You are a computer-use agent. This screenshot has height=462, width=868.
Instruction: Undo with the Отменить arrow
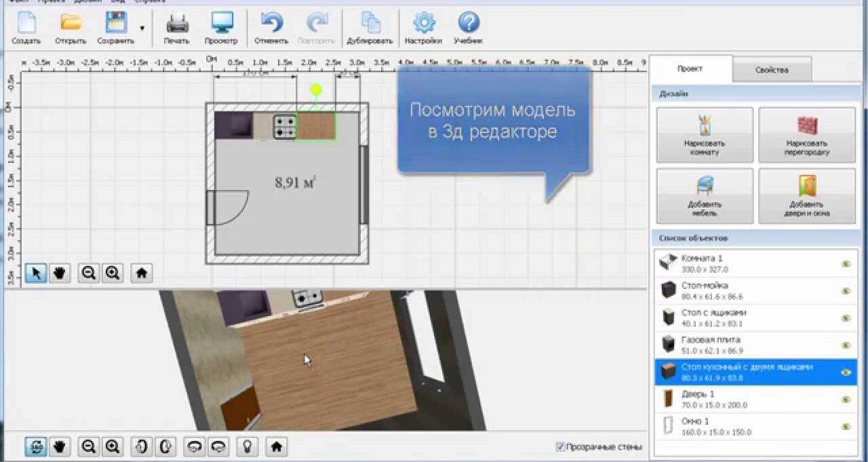(x=271, y=24)
